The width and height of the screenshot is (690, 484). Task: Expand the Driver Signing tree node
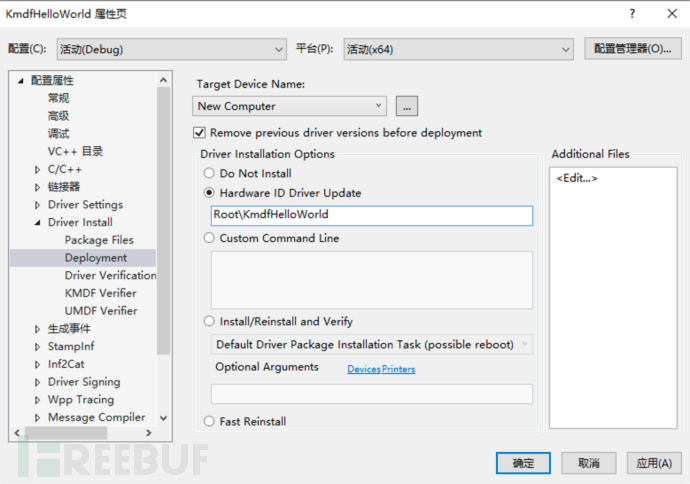[37, 382]
